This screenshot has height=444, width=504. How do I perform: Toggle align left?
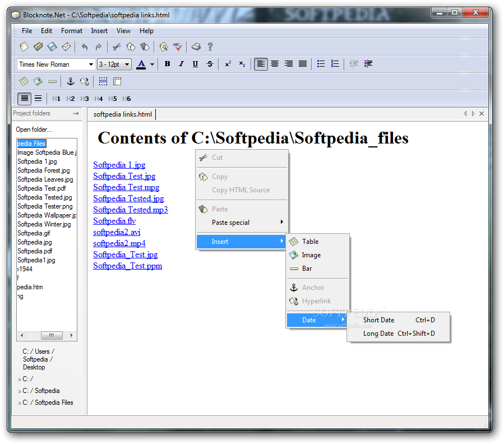point(261,64)
